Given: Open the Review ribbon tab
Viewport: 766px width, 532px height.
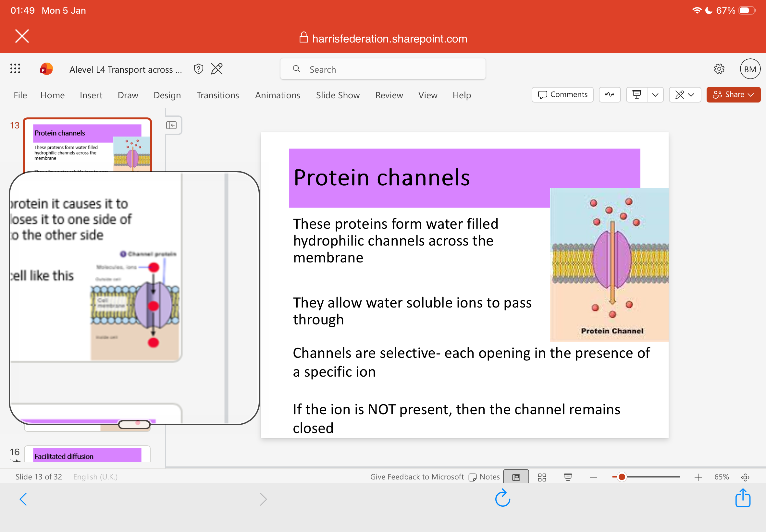Looking at the screenshot, I should (389, 95).
